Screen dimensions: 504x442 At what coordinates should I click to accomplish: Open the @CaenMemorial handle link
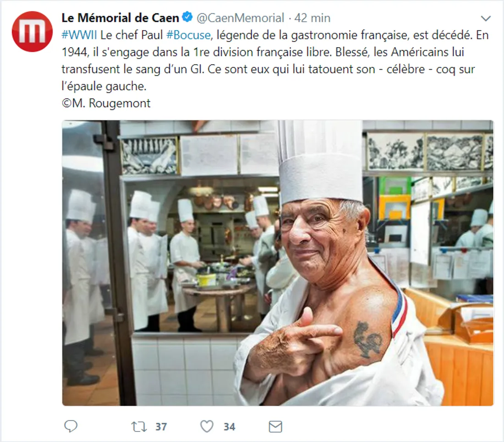coord(240,18)
